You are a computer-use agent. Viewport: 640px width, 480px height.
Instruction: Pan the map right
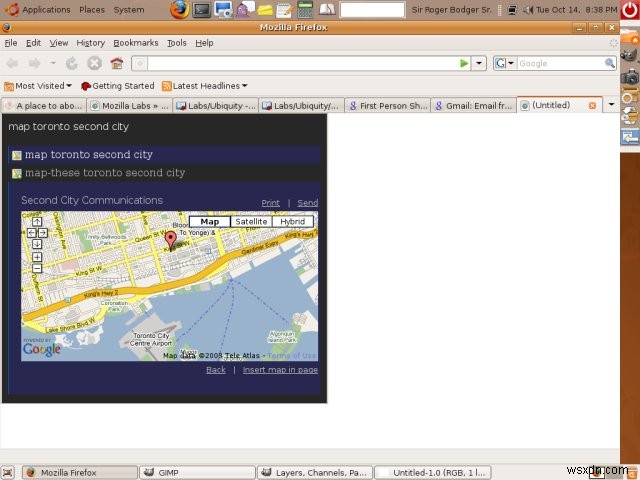pos(42,233)
